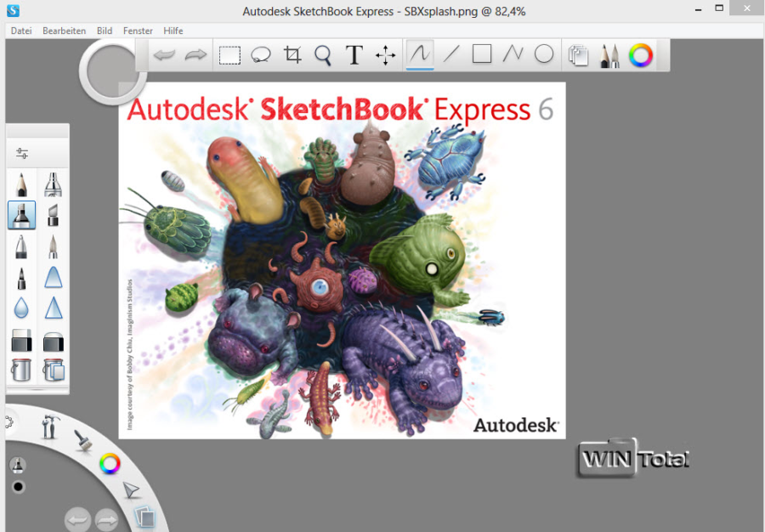This screenshot has height=532, width=765.
Task: Select the ellipse shape draw style
Action: pos(544,54)
